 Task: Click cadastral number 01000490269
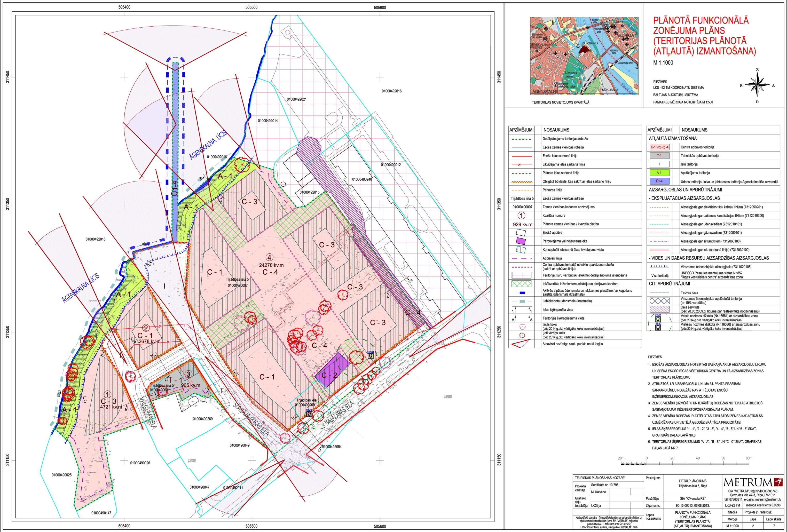coord(203,419)
